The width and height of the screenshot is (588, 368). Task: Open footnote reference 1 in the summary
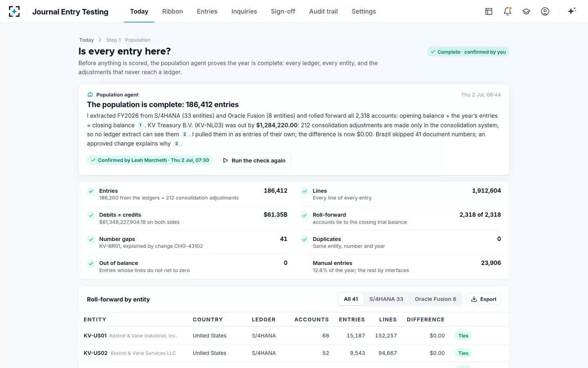click(140, 125)
